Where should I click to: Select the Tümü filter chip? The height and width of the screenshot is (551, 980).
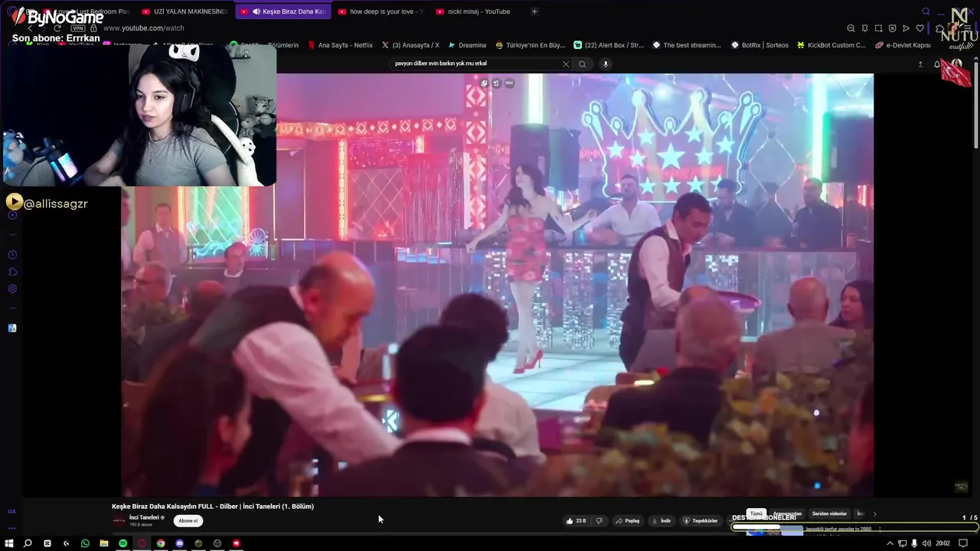756,514
